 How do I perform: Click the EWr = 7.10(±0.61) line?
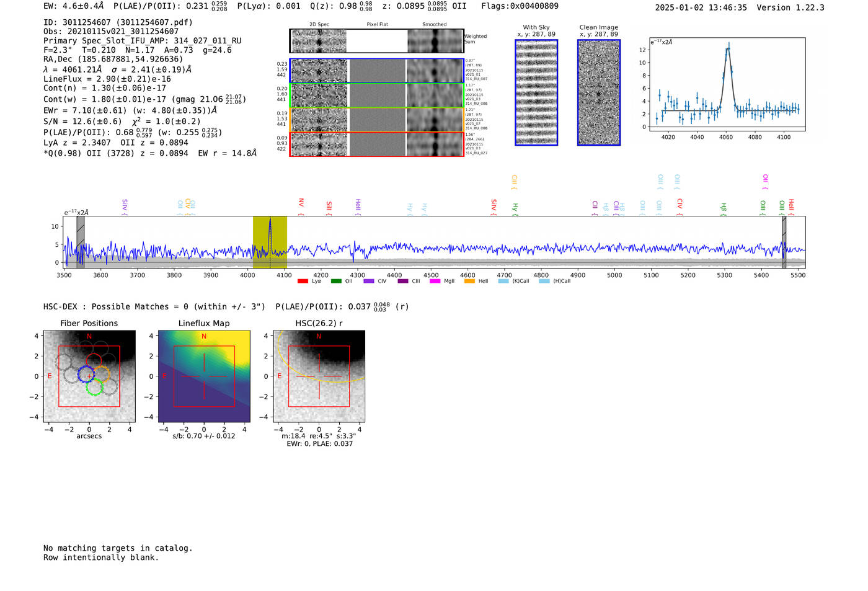pos(130,110)
